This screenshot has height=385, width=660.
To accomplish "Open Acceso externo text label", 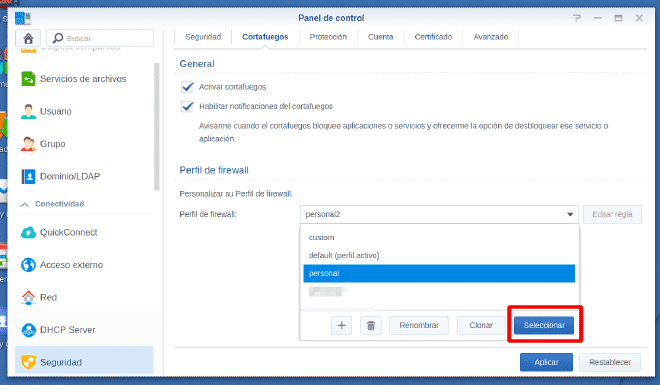I will click(72, 265).
